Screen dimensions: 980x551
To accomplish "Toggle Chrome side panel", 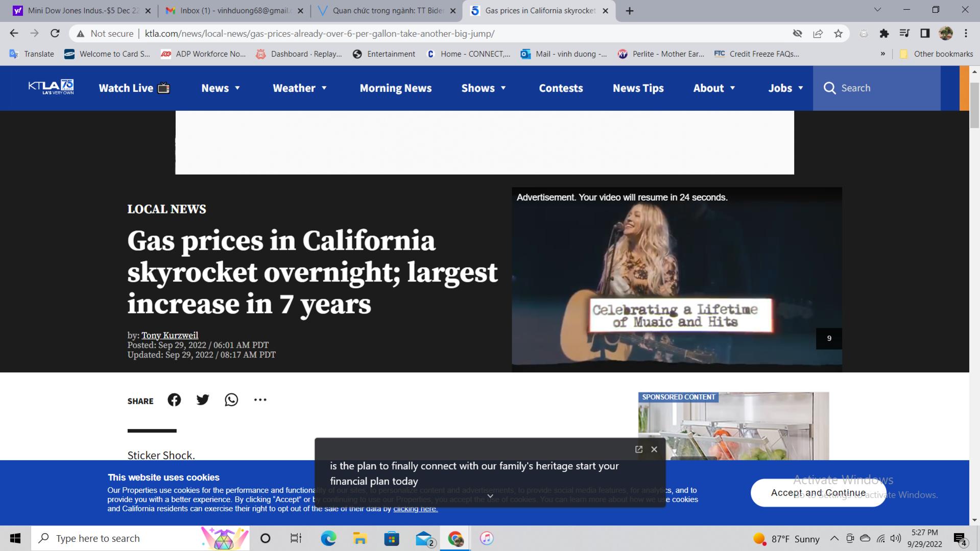I will pos(925,34).
